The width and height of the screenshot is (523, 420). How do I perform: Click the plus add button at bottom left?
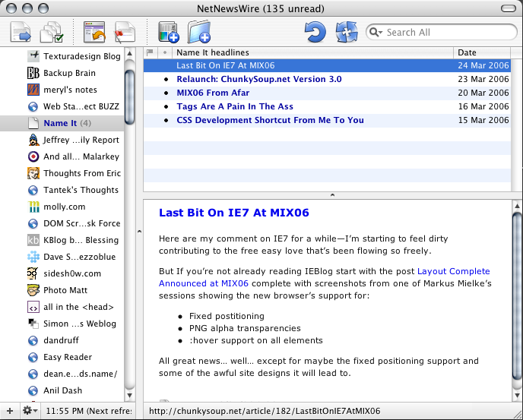pyautogui.click(x=10, y=411)
